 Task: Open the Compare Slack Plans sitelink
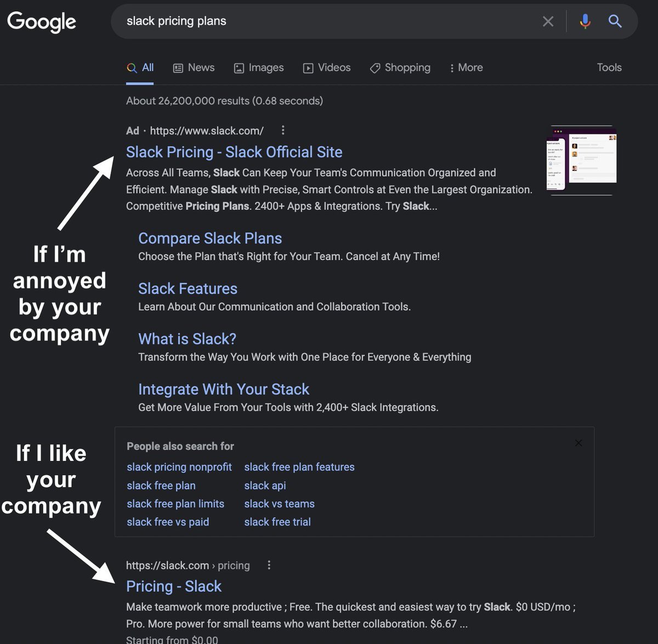coord(210,238)
